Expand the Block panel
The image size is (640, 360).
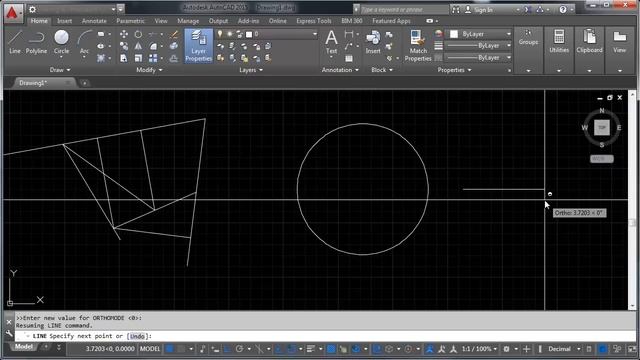[382, 70]
